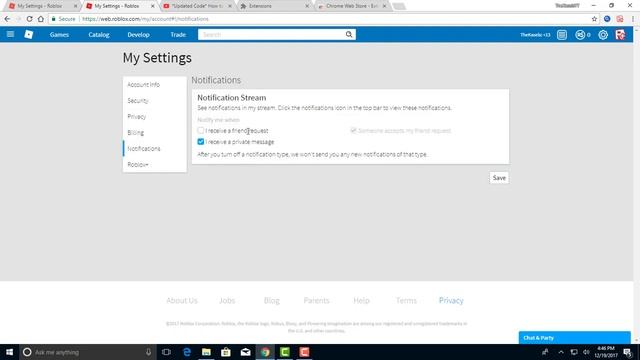
Task: Switch to the Chrome Web Store tab
Action: click(x=352, y=6)
